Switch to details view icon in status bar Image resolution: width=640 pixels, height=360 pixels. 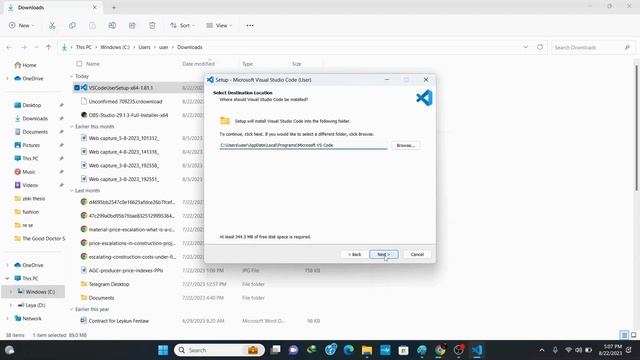coord(624,335)
